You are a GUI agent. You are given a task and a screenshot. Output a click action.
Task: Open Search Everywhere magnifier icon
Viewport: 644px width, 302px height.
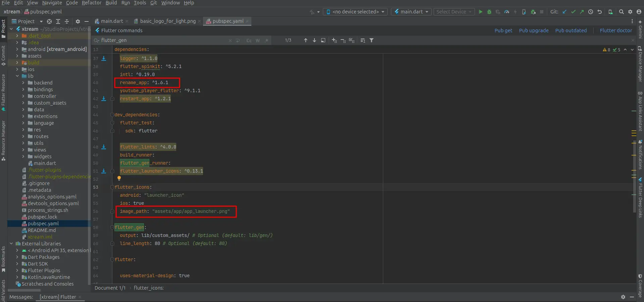[x=621, y=12]
